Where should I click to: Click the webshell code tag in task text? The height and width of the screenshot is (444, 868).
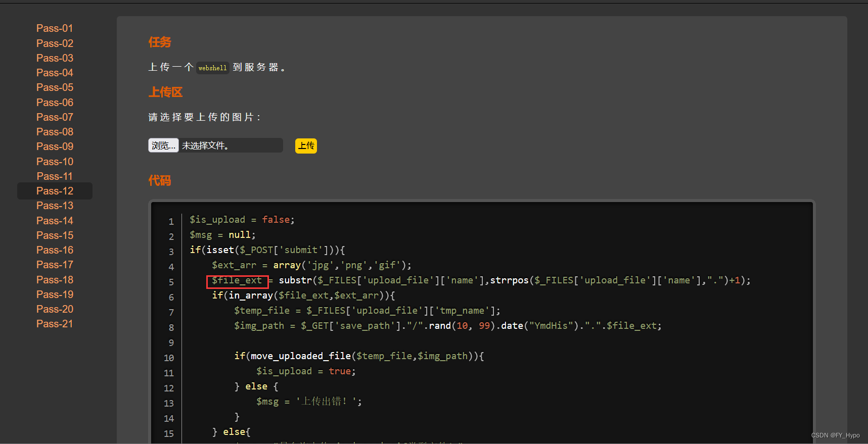point(212,68)
